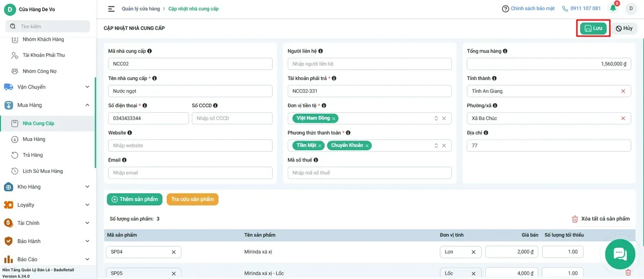
Task: Clear the Tỉnh An Giang province selection
Action: 623,91
